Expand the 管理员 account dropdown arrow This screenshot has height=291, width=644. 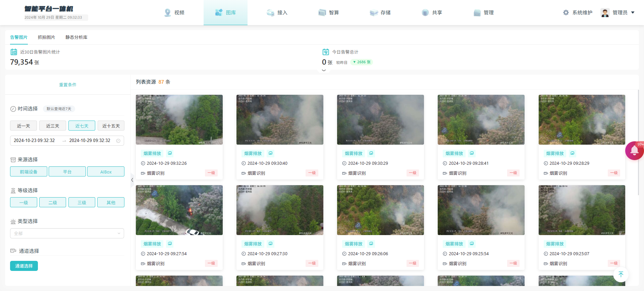click(x=633, y=12)
